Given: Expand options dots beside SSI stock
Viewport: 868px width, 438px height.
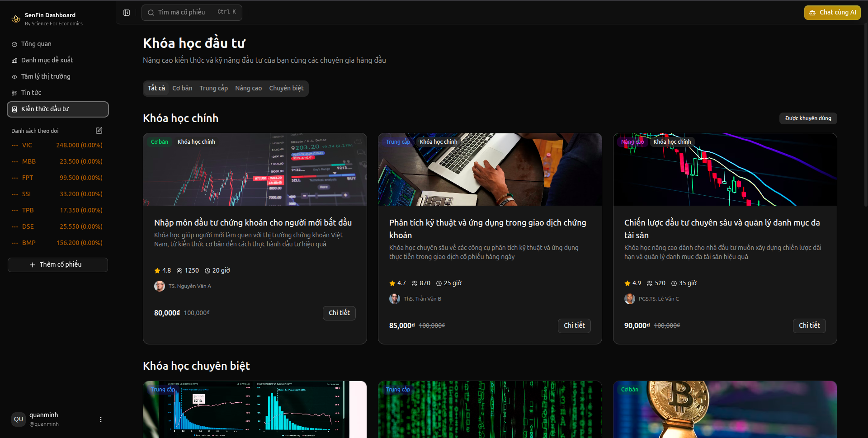Looking at the screenshot, I should pyautogui.click(x=15, y=194).
